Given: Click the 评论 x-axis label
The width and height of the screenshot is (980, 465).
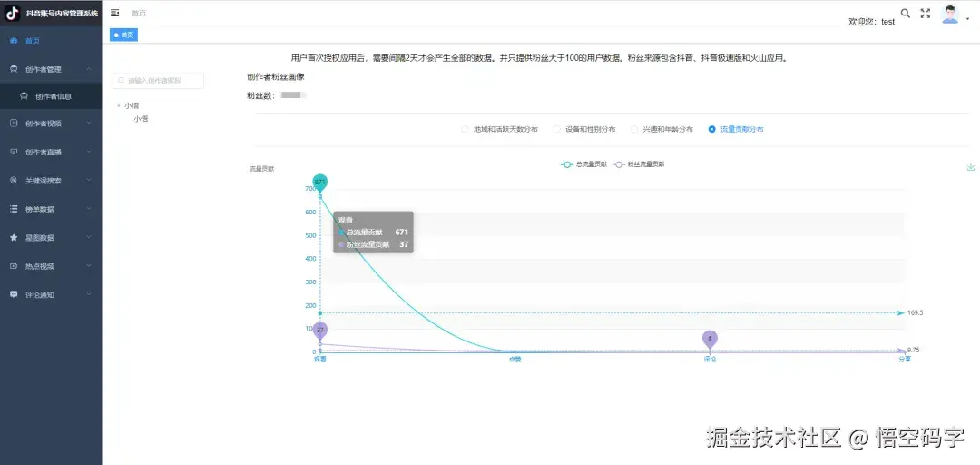Looking at the screenshot, I should (710, 360).
